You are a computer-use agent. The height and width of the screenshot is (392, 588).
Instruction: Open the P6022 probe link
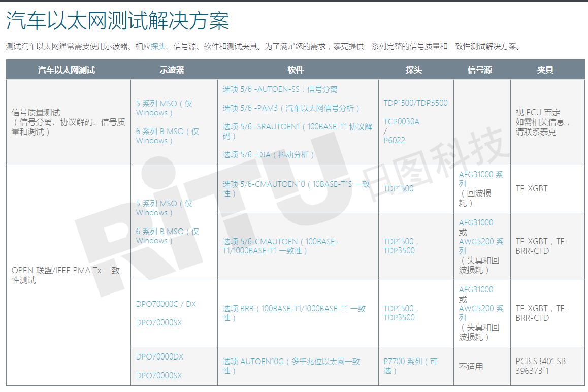pyautogui.click(x=395, y=141)
